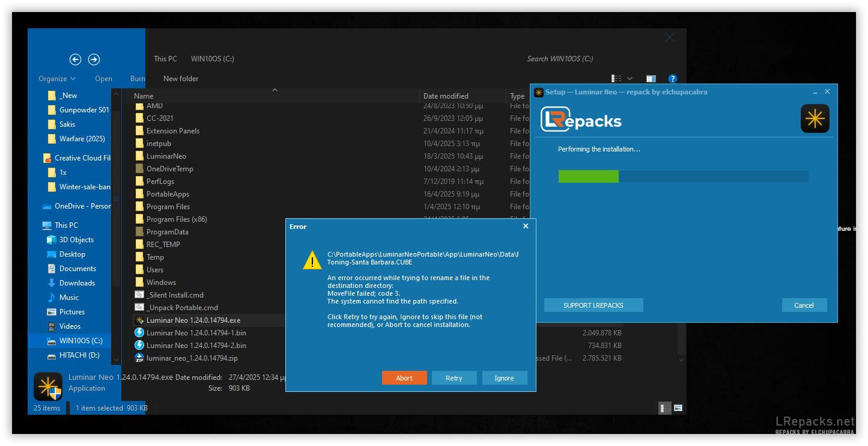Select Luminar Neo 1.24.0.14794-1.bin file icon

pyautogui.click(x=139, y=333)
